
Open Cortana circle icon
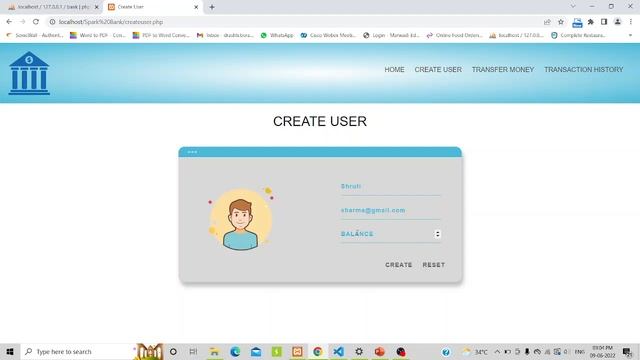(173, 351)
